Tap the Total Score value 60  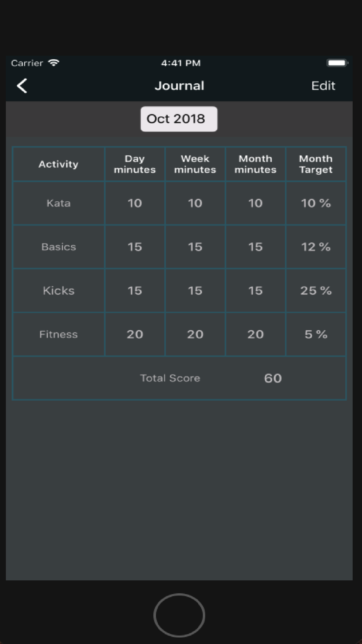click(273, 378)
